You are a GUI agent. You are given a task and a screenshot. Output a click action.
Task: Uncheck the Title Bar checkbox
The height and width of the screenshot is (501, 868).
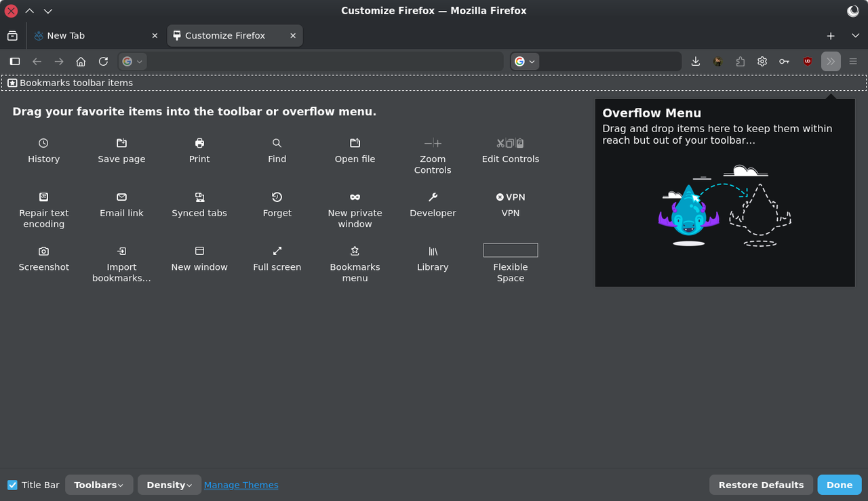12,485
